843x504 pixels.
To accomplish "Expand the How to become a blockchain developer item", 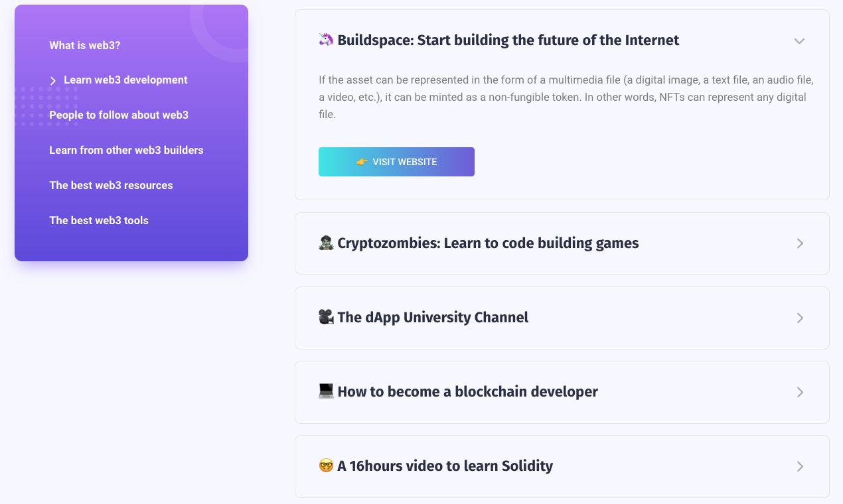I will click(x=799, y=392).
